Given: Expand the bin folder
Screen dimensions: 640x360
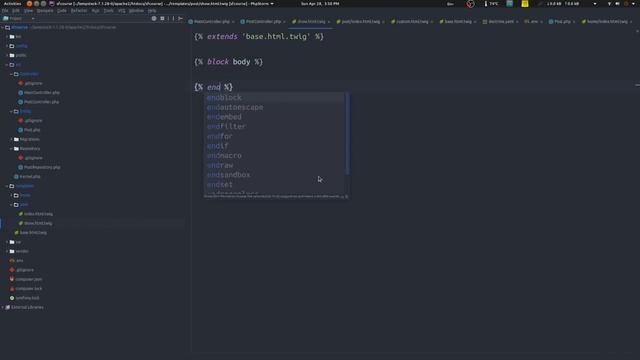Looking at the screenshot, I should (7, 37).
